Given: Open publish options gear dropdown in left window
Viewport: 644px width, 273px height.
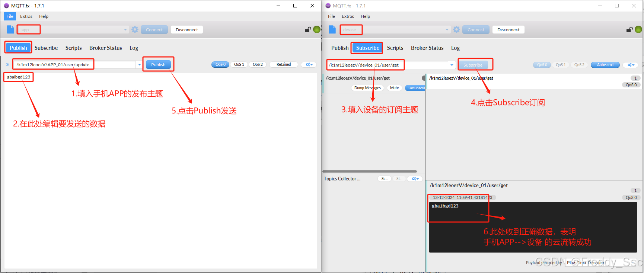Looking at the screenshot, I should 309,64.
